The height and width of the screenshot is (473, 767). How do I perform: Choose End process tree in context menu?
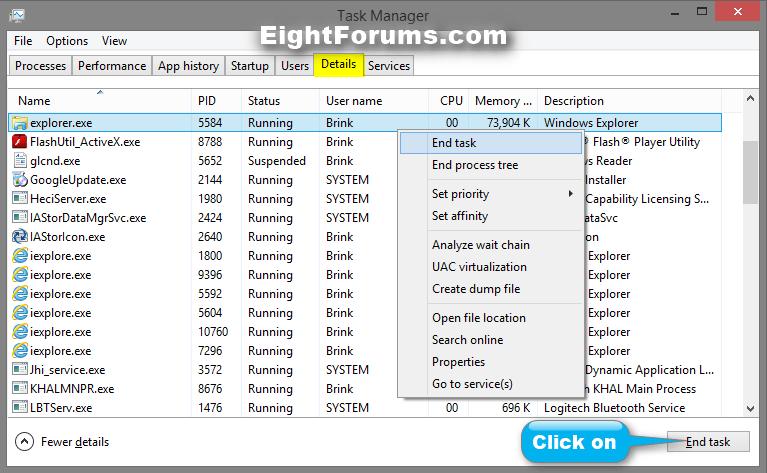[x=491, y=165]
